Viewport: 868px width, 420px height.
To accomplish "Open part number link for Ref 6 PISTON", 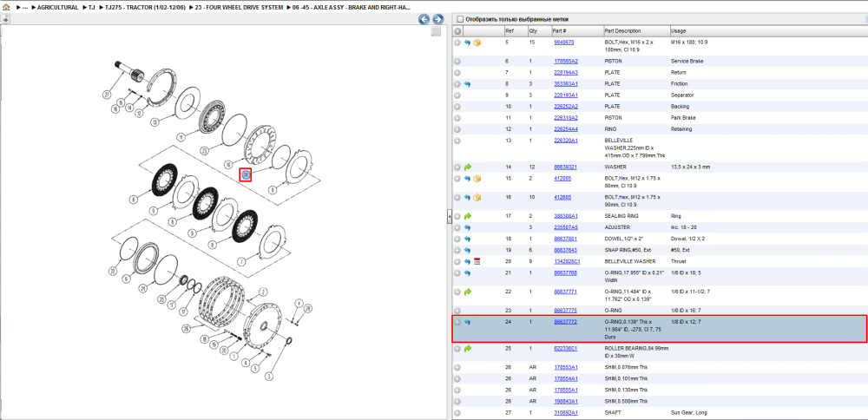I will [x=566, y=61].
